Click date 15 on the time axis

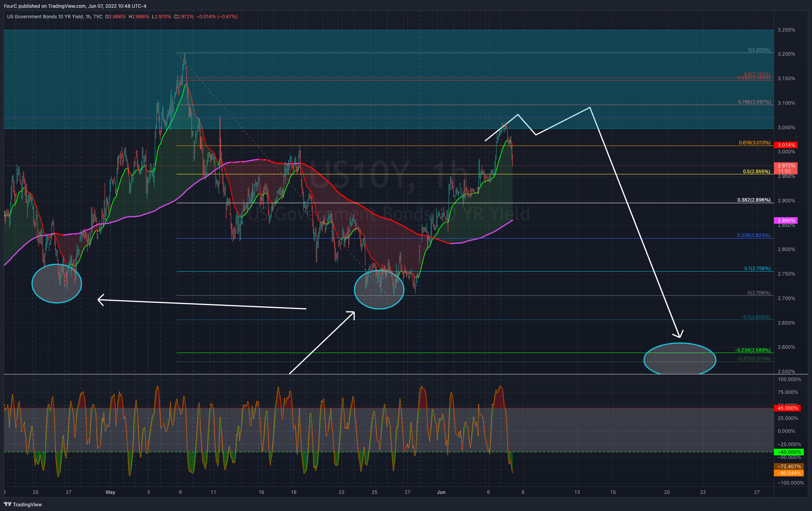click(613, 492)
